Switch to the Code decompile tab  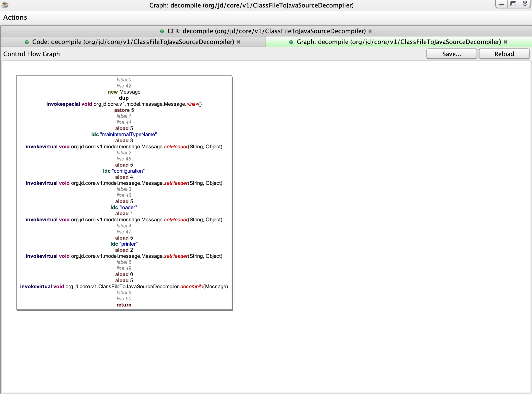click(133, 42)
